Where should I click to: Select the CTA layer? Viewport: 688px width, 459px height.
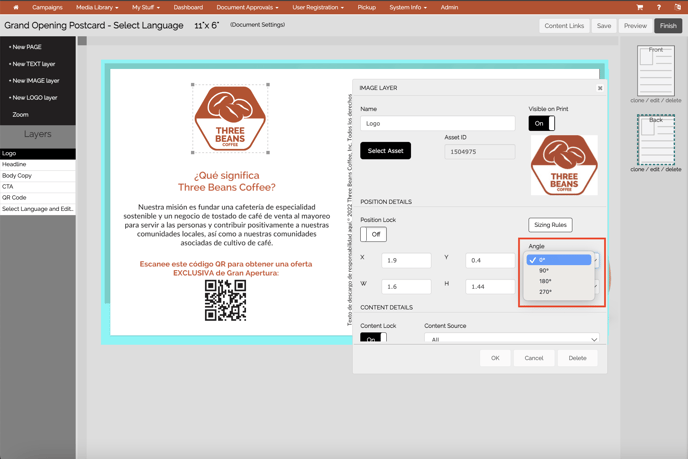[x=38, y=186]
